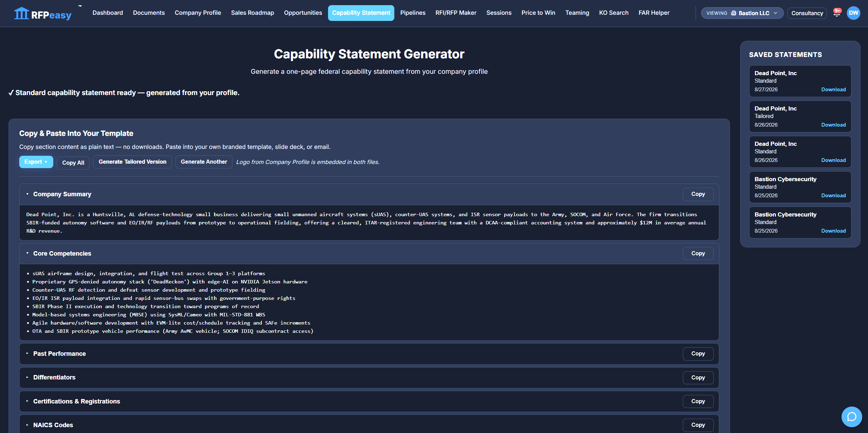
Task: Download the Dead Point Tailored statement
Action: [x=833, y=125]
